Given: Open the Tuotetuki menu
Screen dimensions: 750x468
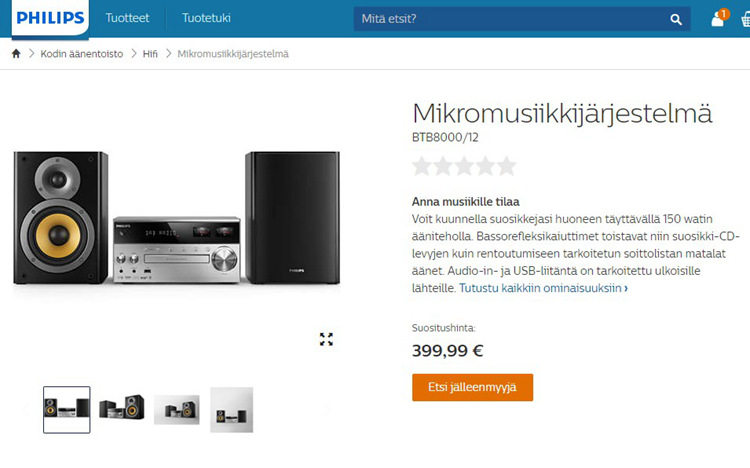Looking at the screenshot, I should 208,19.
